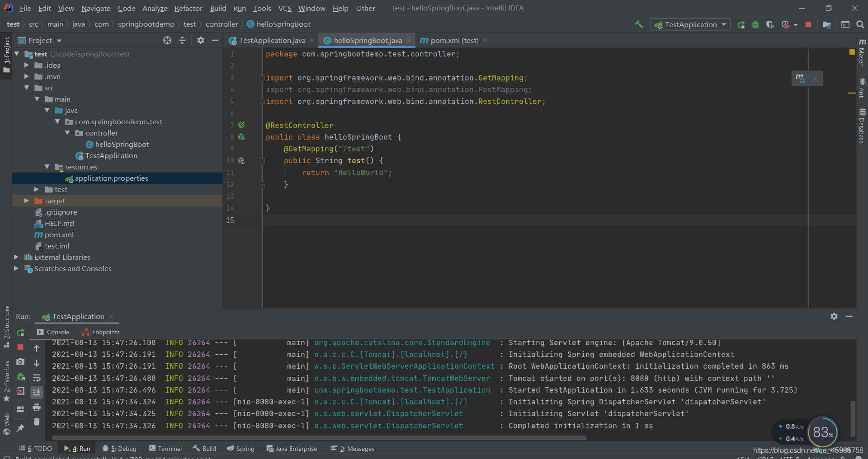Expand the .idea folder
This screenshot has height=459, width=868.
click(27, 65)
